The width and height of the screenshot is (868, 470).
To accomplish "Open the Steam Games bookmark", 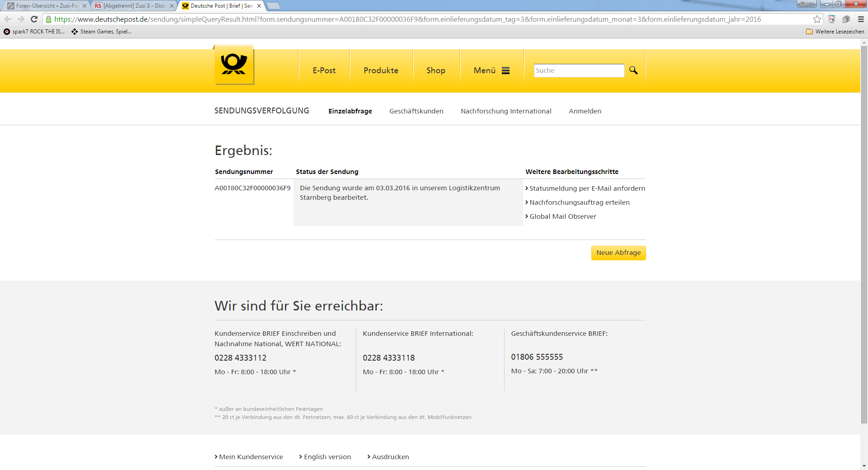I will pos(102,32).
